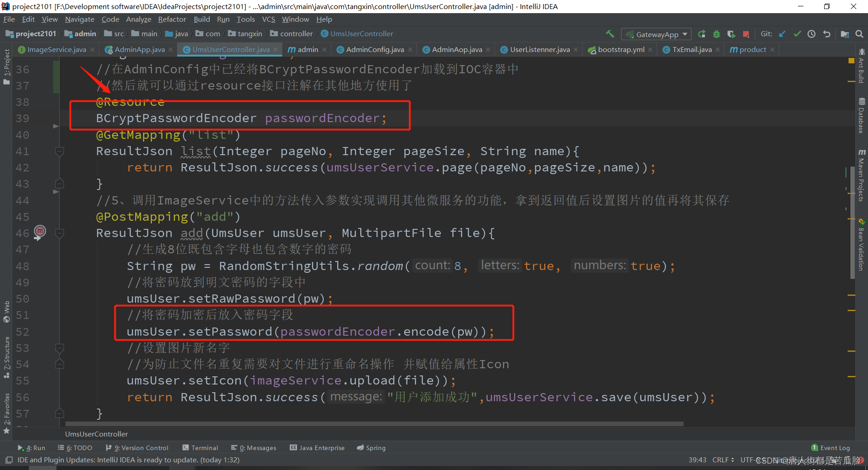This screenshot has height=470, width=868.
Task: Open the Version Control tool window
Action: pos(137,448)
